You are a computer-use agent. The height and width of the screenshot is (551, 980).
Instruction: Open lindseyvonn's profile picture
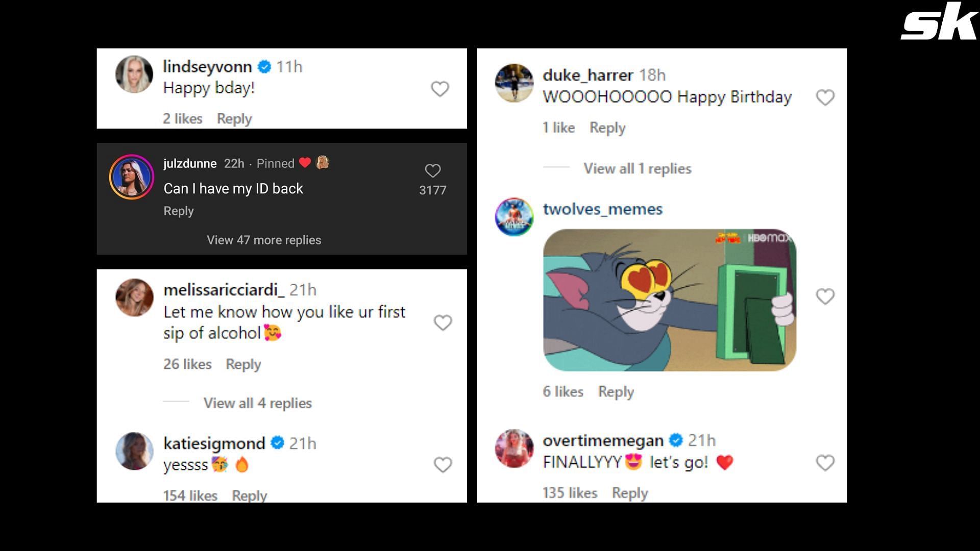point(134,74)
